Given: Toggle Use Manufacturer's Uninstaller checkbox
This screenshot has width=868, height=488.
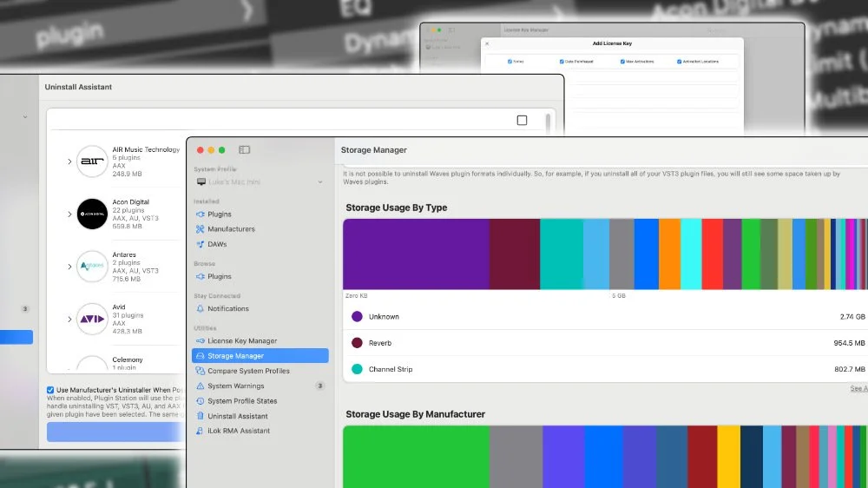Looking at the screenshot, I should pyautogui.click(x=50, y=390).
